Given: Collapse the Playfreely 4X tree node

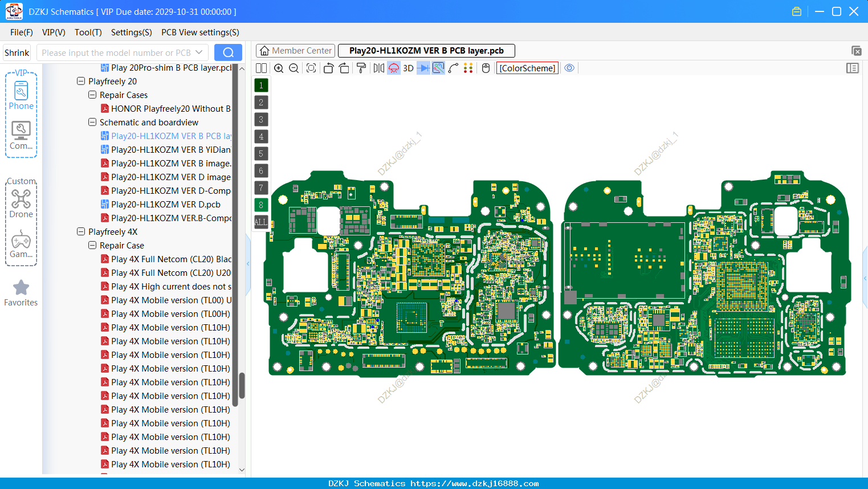Looking at the screenshot, I should click(x=81, y=232).
